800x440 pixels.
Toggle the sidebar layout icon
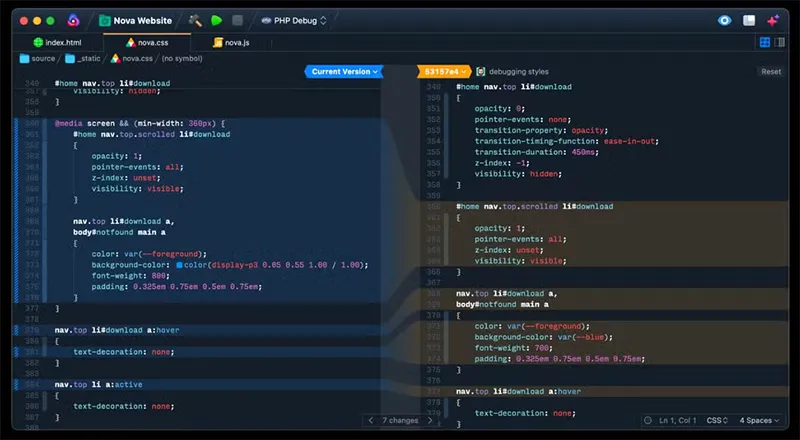(749, 20)
